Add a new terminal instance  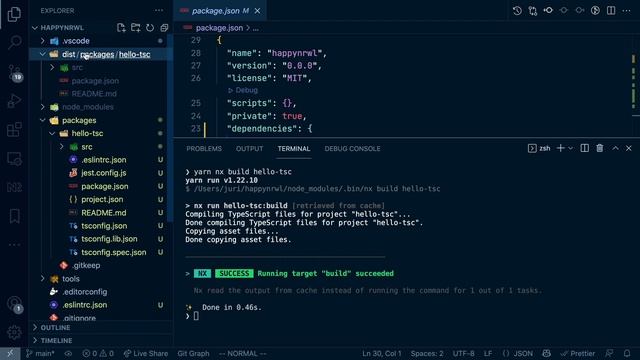click(561, 148)
